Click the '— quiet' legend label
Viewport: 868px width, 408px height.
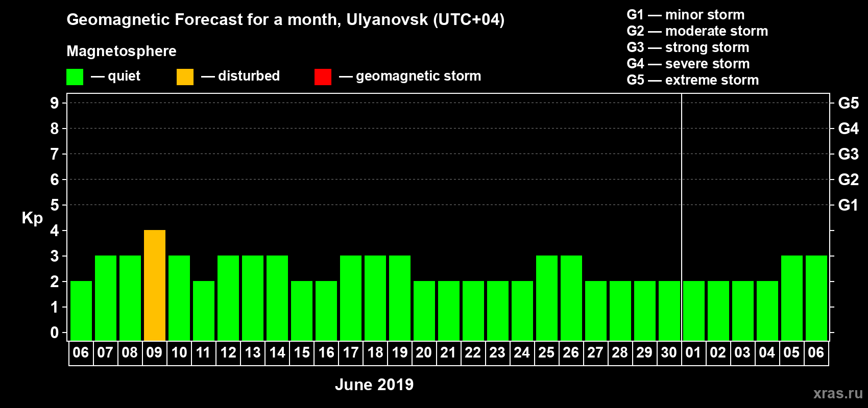click(x=115, y=76)
